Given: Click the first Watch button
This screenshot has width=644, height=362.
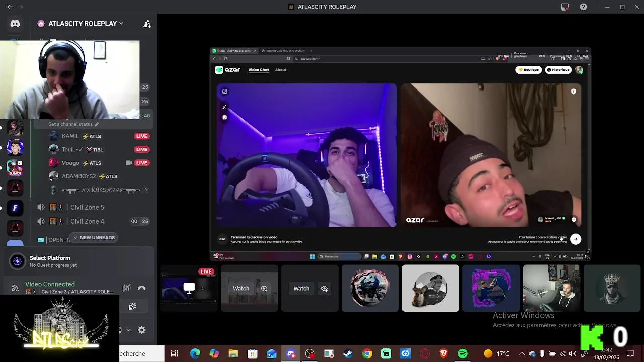Looking at the screenshot, I should (241, 288).
